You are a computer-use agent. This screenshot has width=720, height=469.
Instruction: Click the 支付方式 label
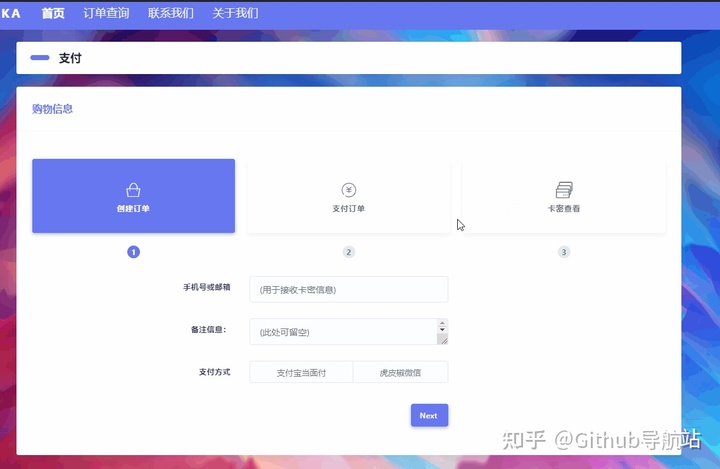pyautogui.click(x=214, y=372)
